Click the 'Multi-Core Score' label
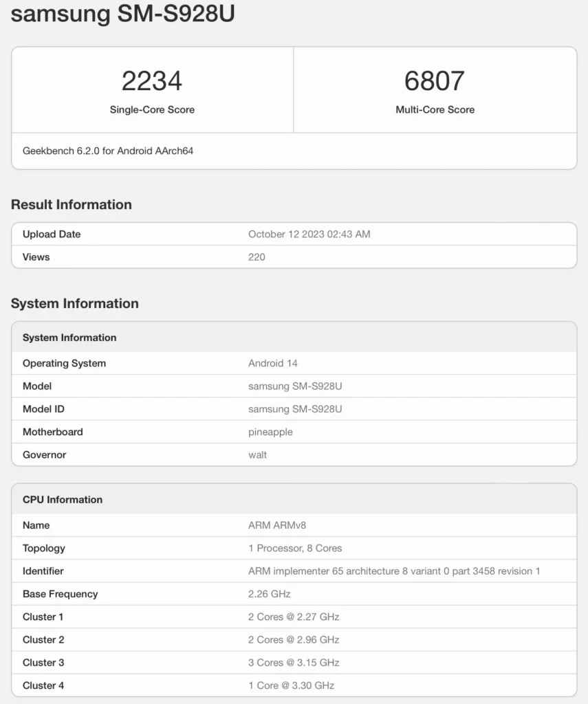Viewport: 588px width, 704px height. (x=435, y=109)
